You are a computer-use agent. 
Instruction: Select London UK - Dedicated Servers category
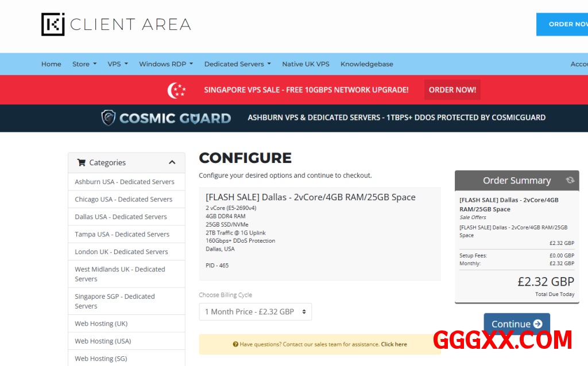pos(121,252)
